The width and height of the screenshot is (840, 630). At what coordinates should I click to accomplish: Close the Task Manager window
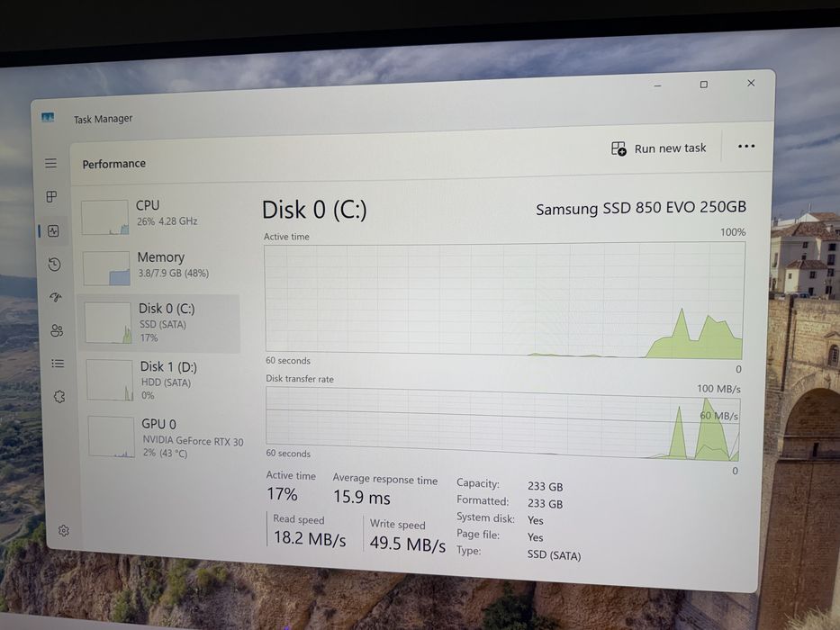point(751,83)
